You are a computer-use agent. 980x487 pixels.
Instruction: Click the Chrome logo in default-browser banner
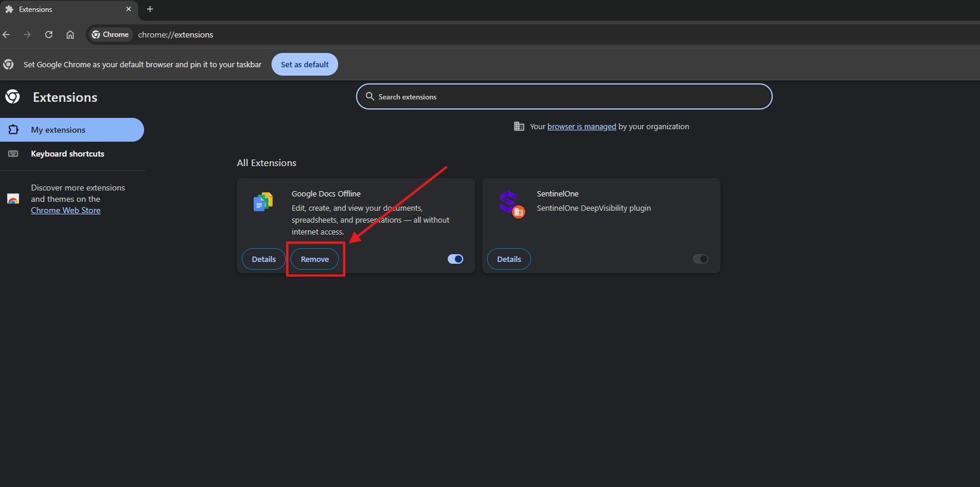(8, 64)
